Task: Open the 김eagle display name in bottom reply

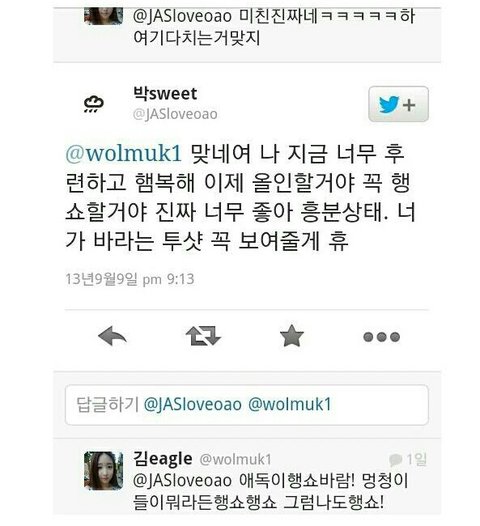Action: (163, 459)
